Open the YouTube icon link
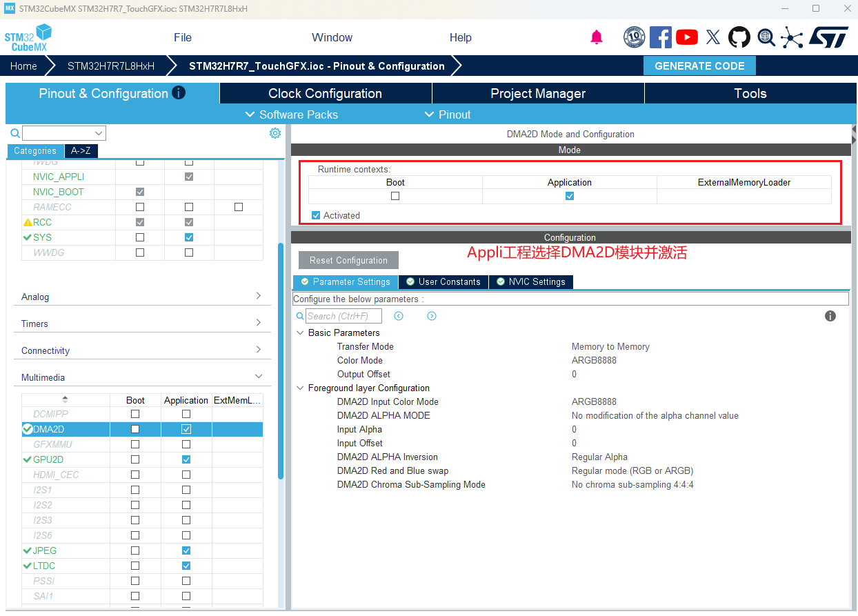Viewport: 858px width, 616px height. click(x=686, y=37)
